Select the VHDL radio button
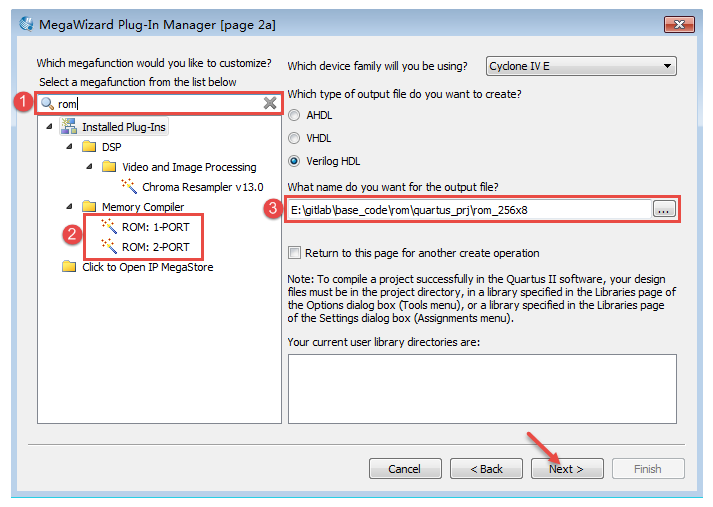 pos(294,138)
